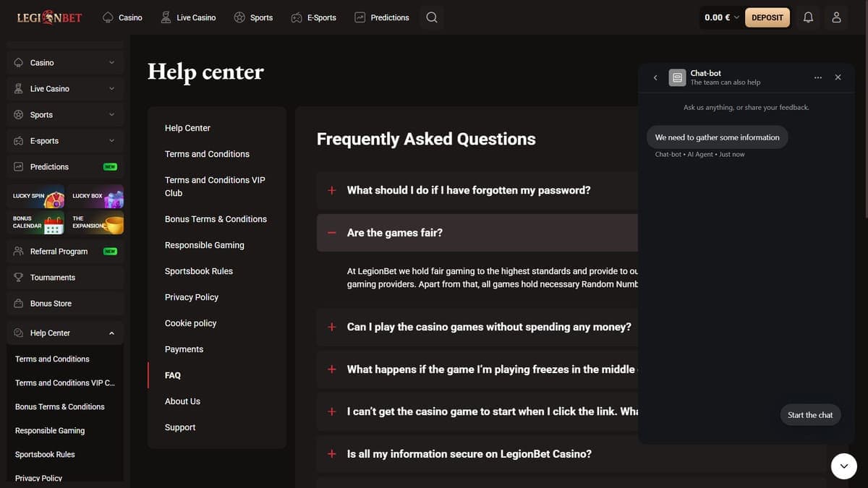Click the E-Sports gamepad icon in top nav
This screenshot has height=488, width=868.
297,17
